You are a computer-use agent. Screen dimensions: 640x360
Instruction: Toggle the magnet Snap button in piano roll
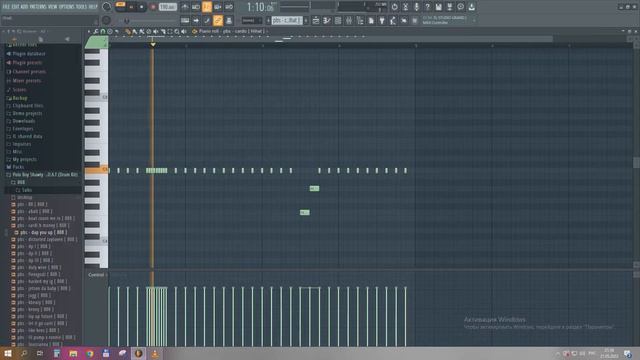coord(103,31)
